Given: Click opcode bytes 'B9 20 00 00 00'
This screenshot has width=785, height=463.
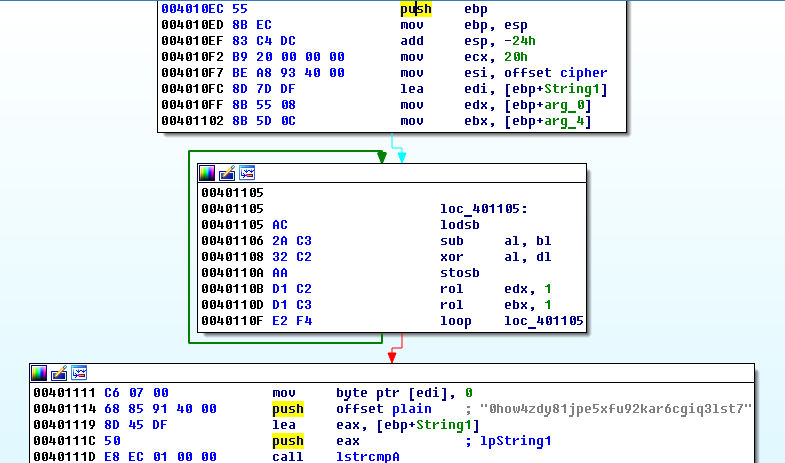Looking at the screenshot, I should pos(288,57).
